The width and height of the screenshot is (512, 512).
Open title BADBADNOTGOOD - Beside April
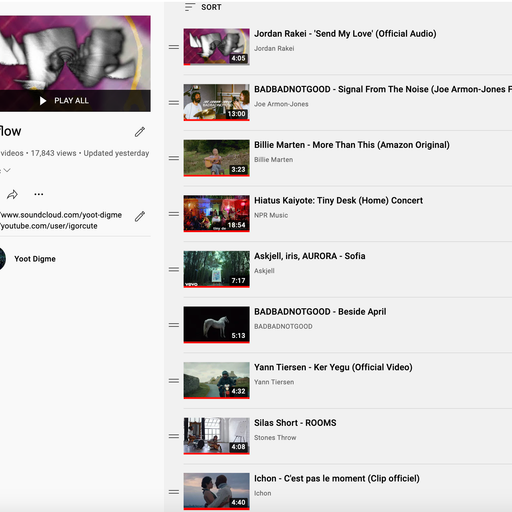320,312
